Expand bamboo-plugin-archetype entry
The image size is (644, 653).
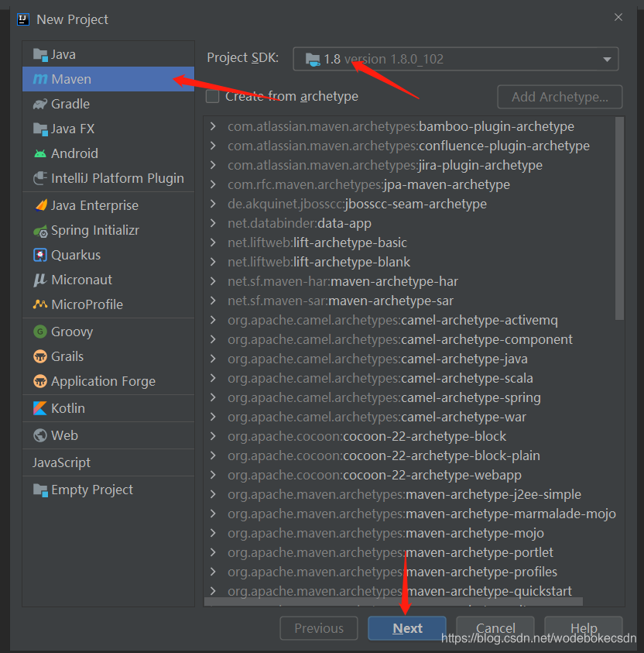[213, 126]
